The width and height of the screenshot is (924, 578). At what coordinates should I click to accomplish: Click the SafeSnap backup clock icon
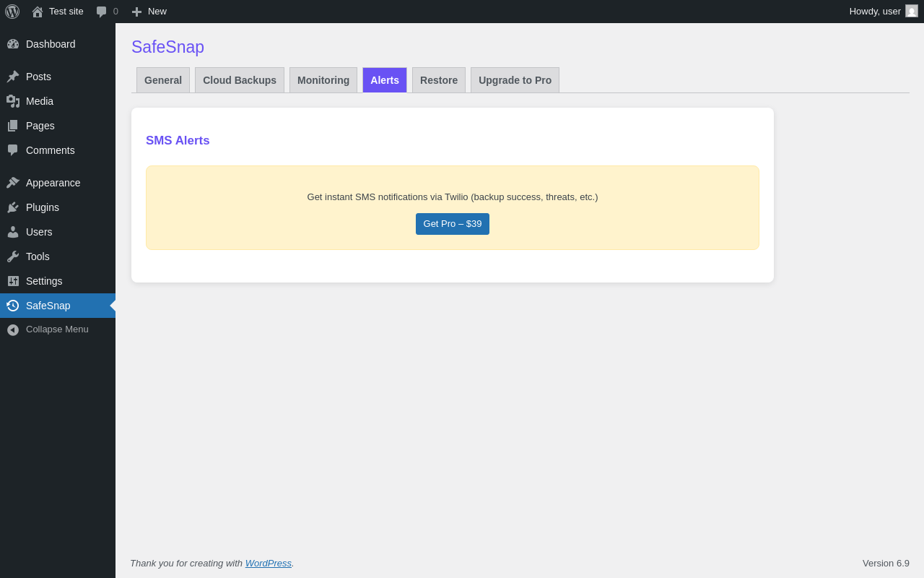click(x=13, y=306)
